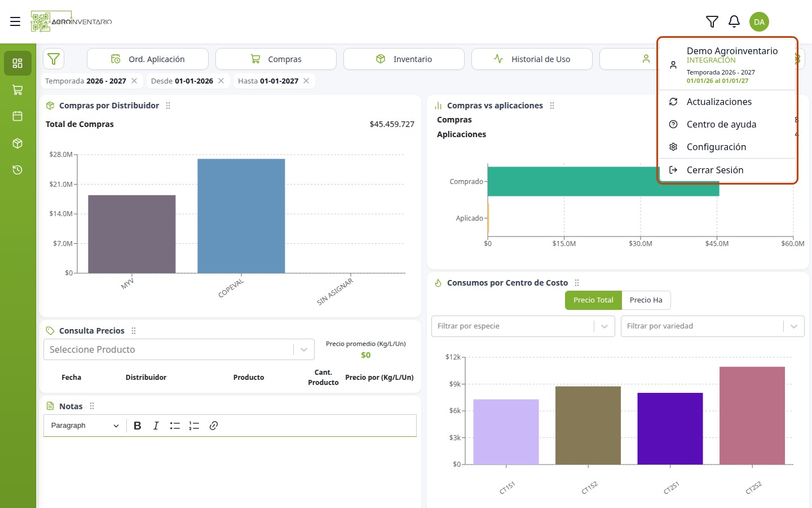Click the top bar filter funnel icon

712,21
